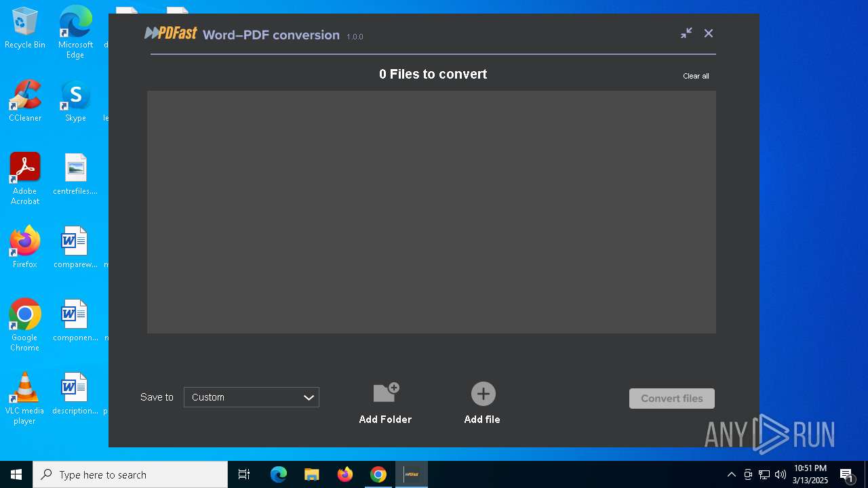Click the empty files list area
The width and height of the screenshot is (868, 488).
point(431,212)
